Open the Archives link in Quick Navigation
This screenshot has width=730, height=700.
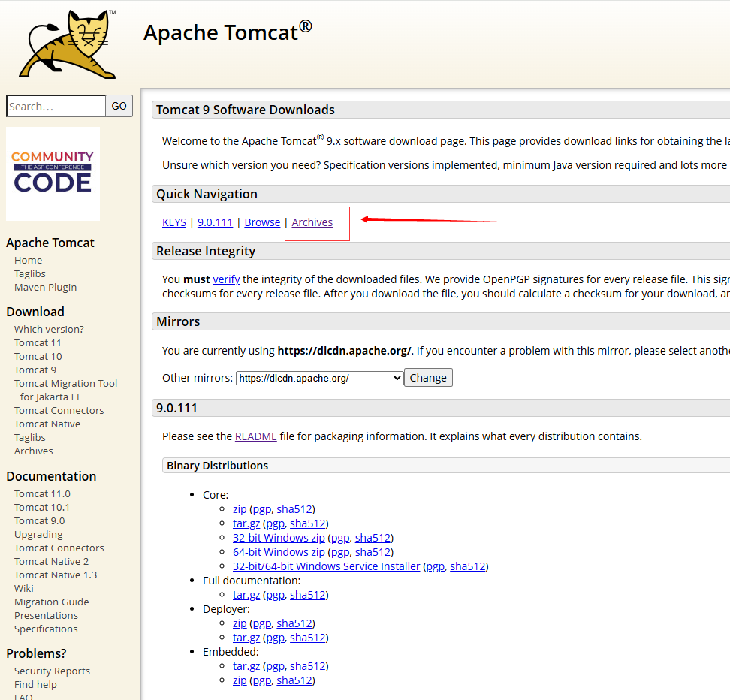coord(312,222)
